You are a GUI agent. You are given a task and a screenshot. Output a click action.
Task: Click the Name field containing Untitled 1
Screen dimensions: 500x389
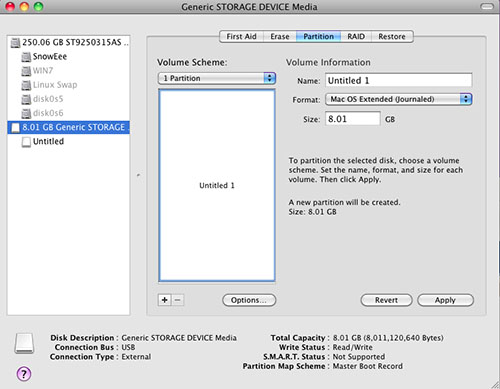click(399, 80)
